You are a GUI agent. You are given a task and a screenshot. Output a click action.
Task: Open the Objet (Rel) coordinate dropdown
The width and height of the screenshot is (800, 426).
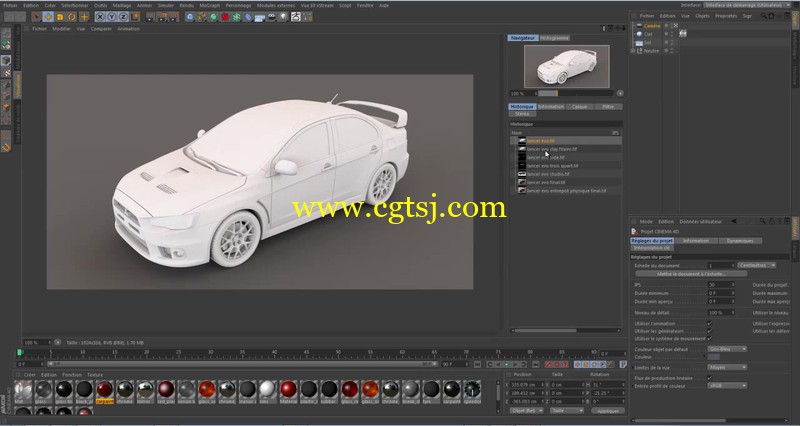click(527, 411)
